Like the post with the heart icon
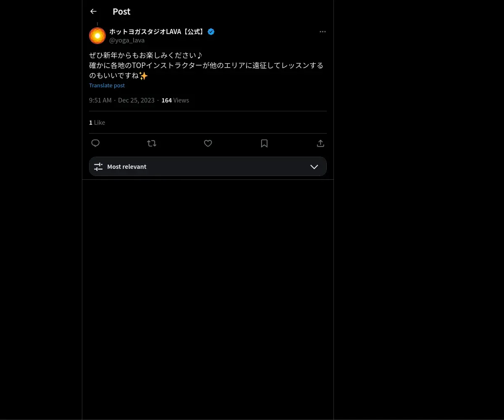The image size is (504, 420). coord(208,143)
